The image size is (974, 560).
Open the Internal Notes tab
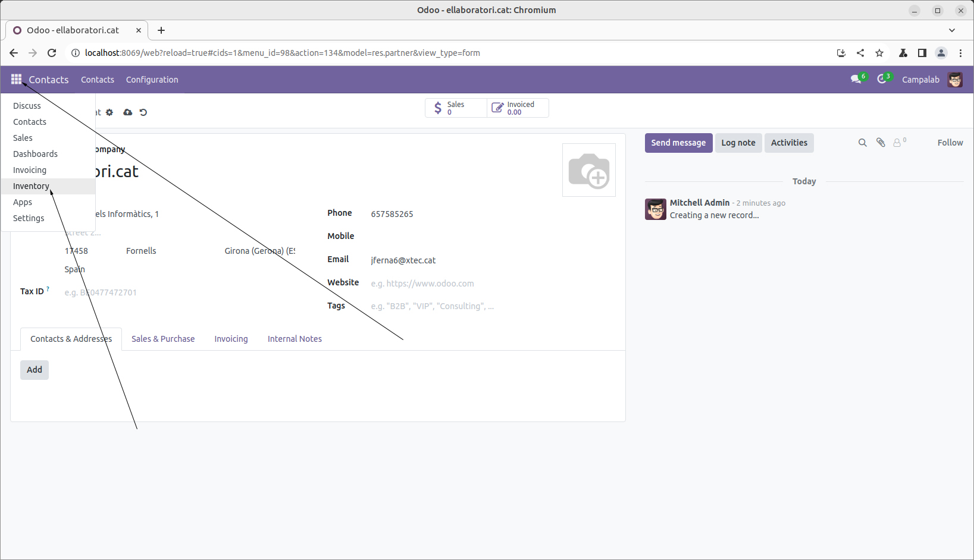click(295, 339)
